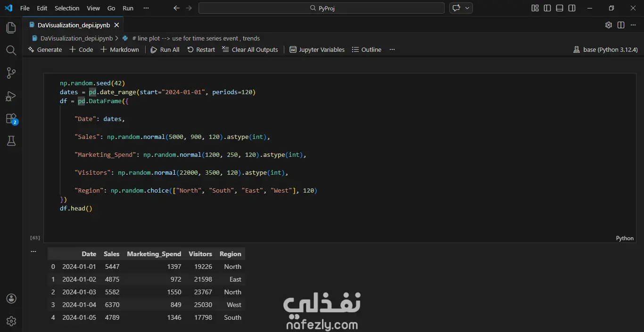
Task: Open notebook toolbar overflow ellipsis
Action: (392, 49)
